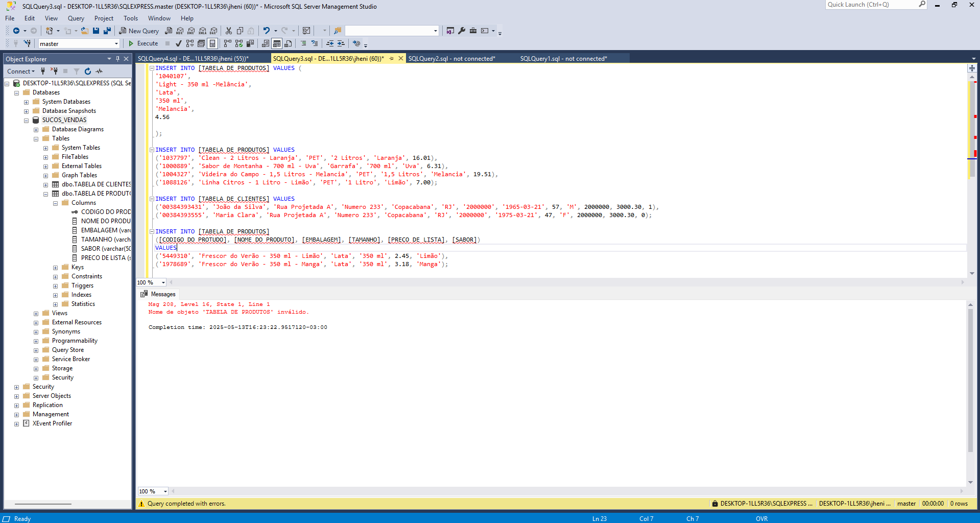Open Properties wrench icon
This screenshot has width=980, height=523.
coord(462,31)
